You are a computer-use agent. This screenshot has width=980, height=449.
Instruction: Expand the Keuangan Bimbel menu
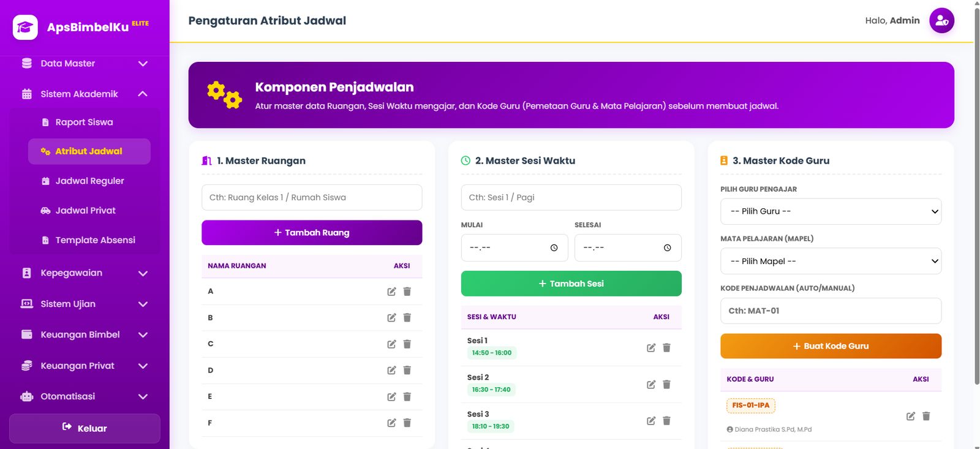click(x=85, y=335)
